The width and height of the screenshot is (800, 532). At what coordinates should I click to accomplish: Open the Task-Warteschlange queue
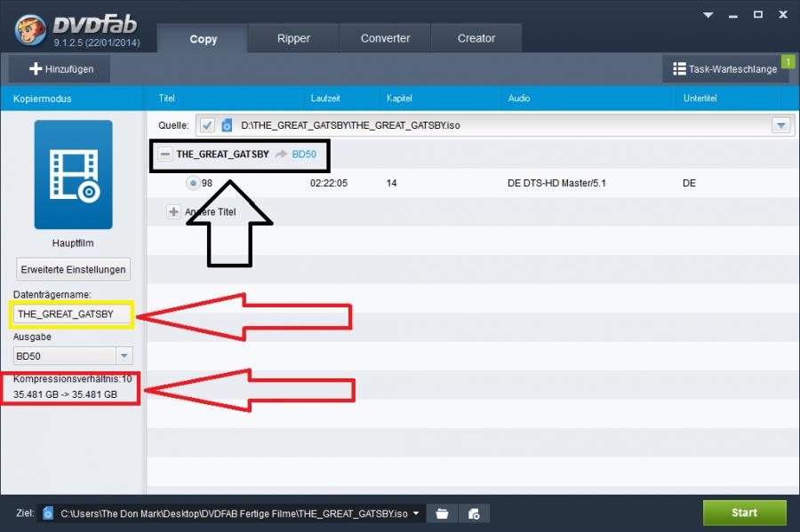point(725,68)
